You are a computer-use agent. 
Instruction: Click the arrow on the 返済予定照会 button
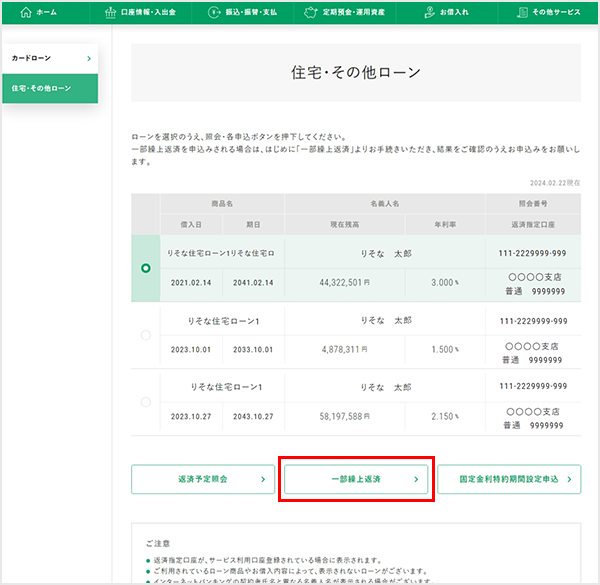point(263,479)
